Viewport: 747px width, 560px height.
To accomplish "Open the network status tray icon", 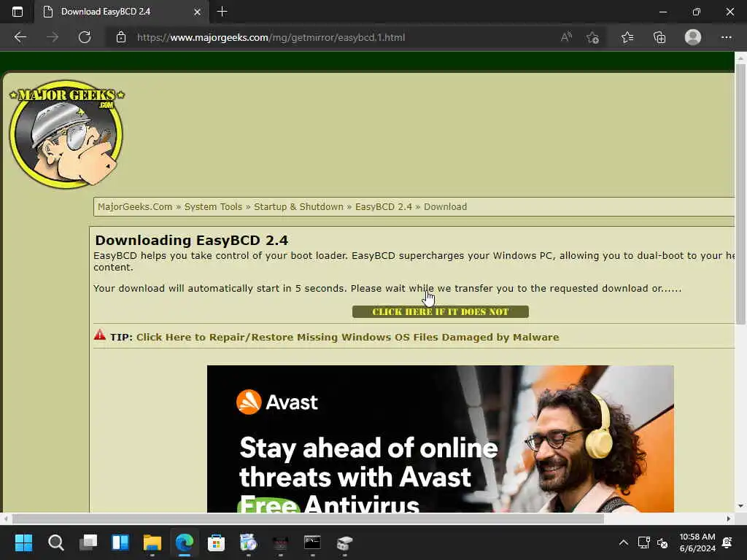I will point(643,542).
